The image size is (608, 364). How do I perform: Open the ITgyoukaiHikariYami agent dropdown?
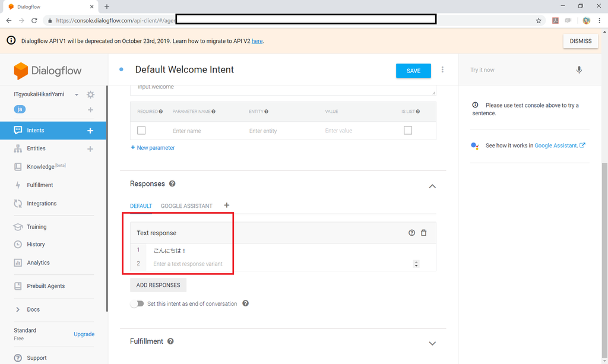[77, 94]
